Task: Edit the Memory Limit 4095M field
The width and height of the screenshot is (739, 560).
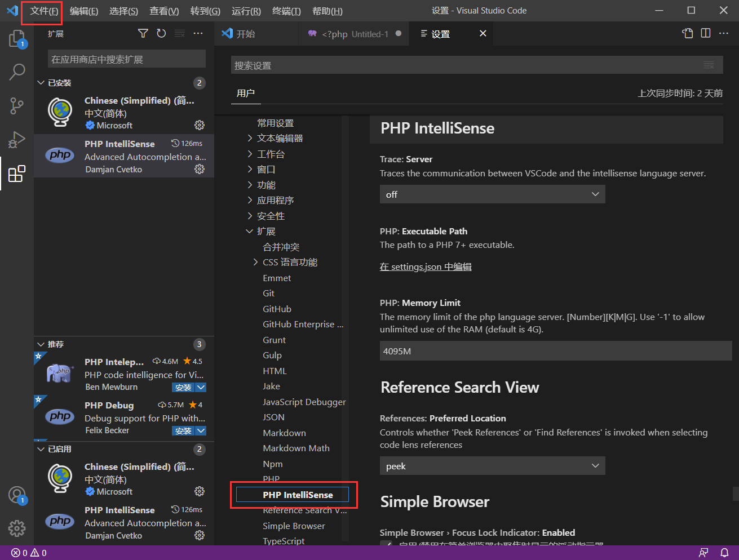Action: point(556,351)
